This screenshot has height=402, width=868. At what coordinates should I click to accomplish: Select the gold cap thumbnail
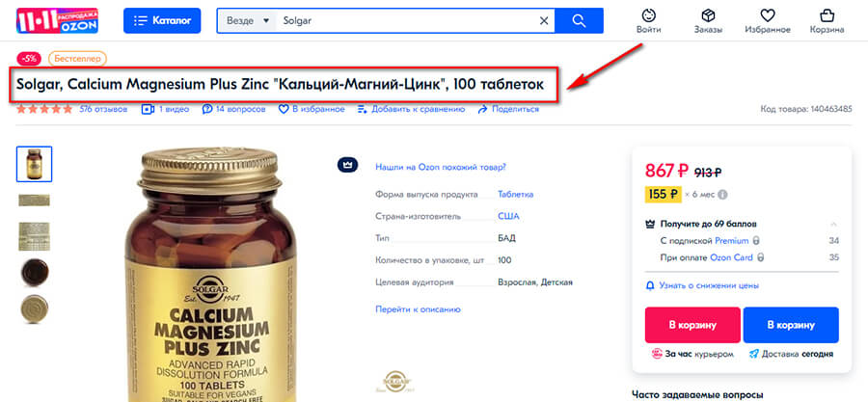click(35, 309)
